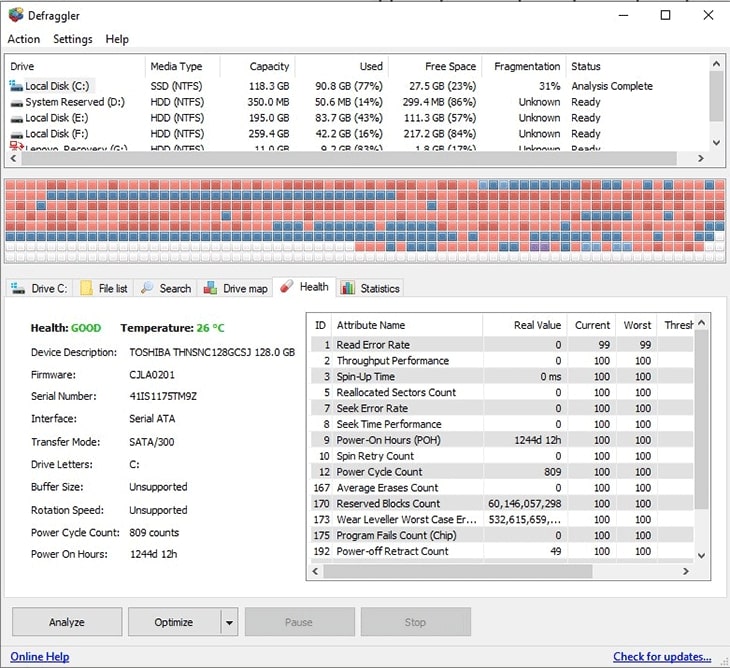The height and width of the screenshot is (668, 730).
Task: Click the Analyze button
Action: pyautogui.click(x=67, y=622)
